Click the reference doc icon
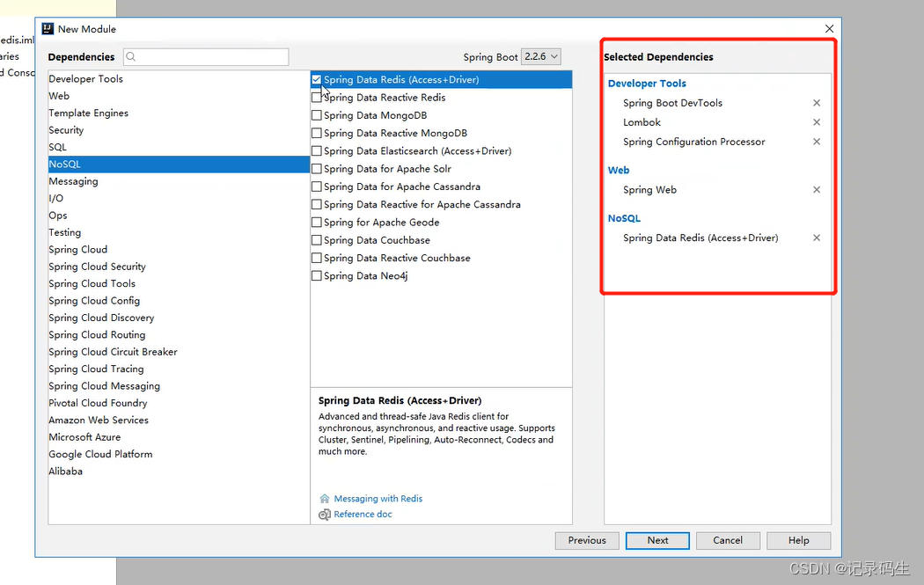The height and width of the screenshot is (585, 924). coord(324,515)
